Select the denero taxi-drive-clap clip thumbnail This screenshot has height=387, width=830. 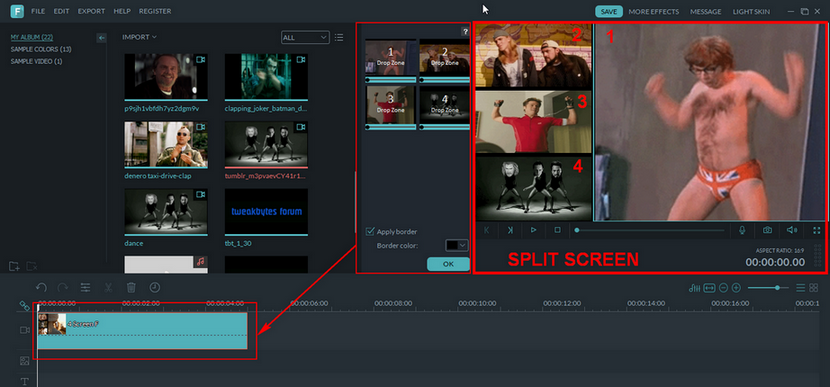(x=166, y=144)
